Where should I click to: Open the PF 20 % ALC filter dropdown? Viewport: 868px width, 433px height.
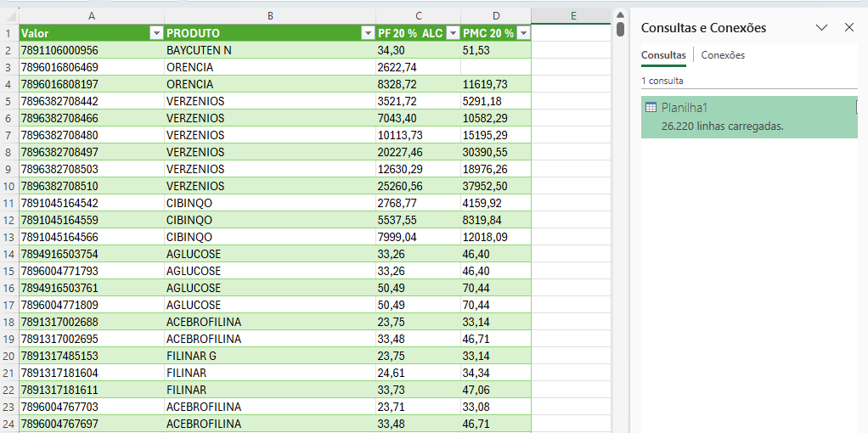[x=453, y=33]
